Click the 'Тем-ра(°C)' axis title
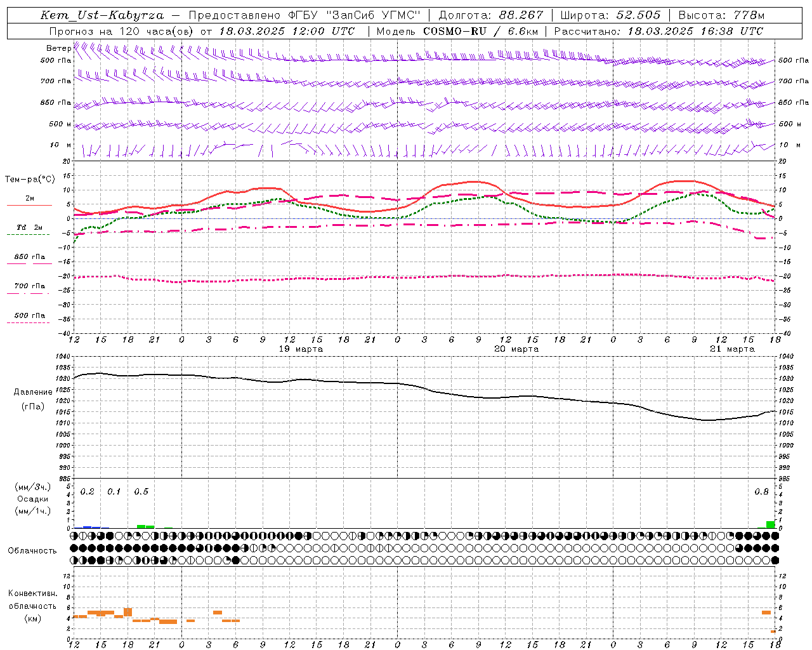The height and width of the screenshot is (650, 812). (30, 180)
